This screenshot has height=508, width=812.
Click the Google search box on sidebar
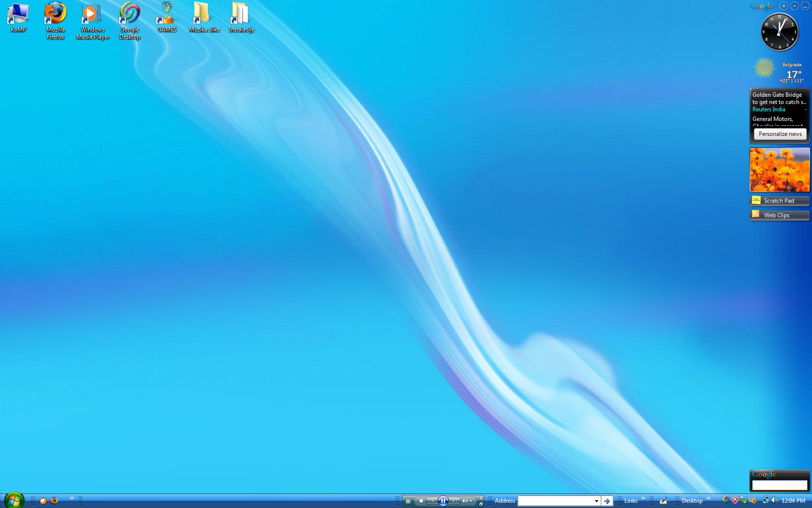pyautogui.click(x=780, y=485)
